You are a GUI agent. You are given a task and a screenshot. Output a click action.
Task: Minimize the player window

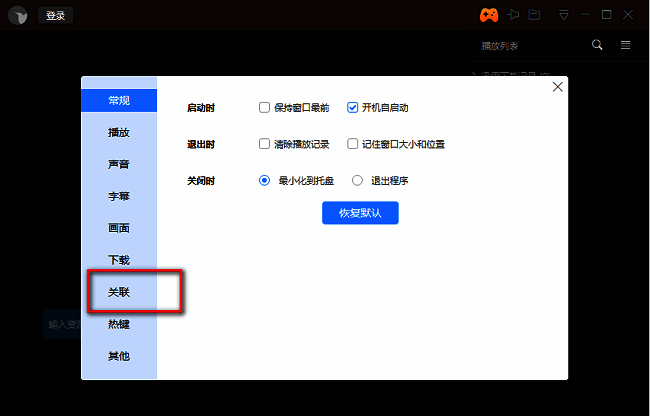point(585,15)
